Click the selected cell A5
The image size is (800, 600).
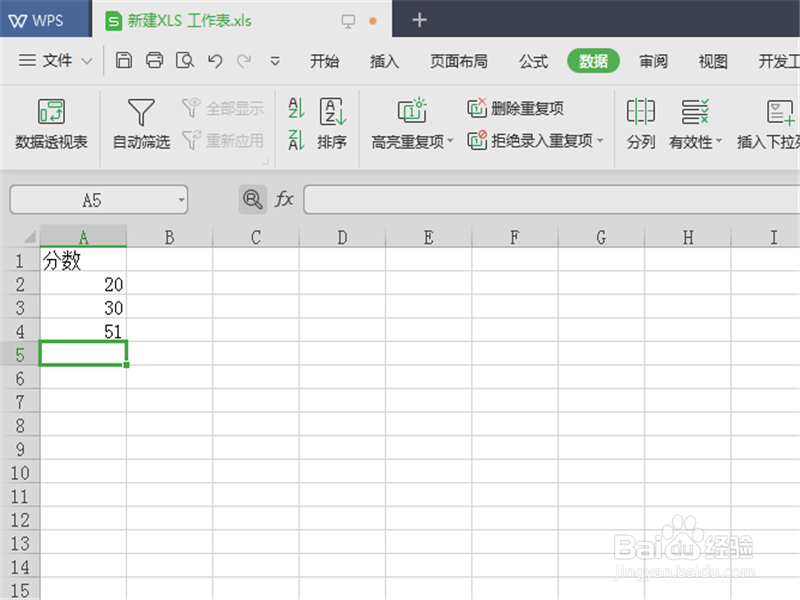pyautogui.click(x=83, y=354)
